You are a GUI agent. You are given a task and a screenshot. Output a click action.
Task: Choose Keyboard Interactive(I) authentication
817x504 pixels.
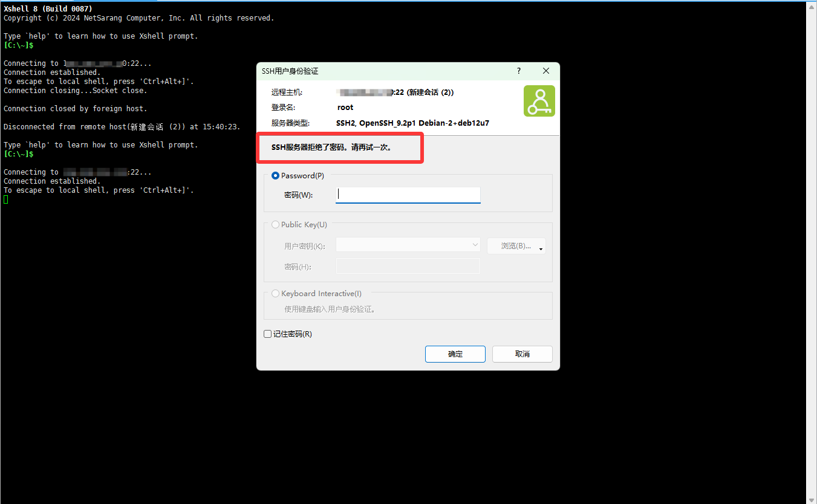(276, 294)
